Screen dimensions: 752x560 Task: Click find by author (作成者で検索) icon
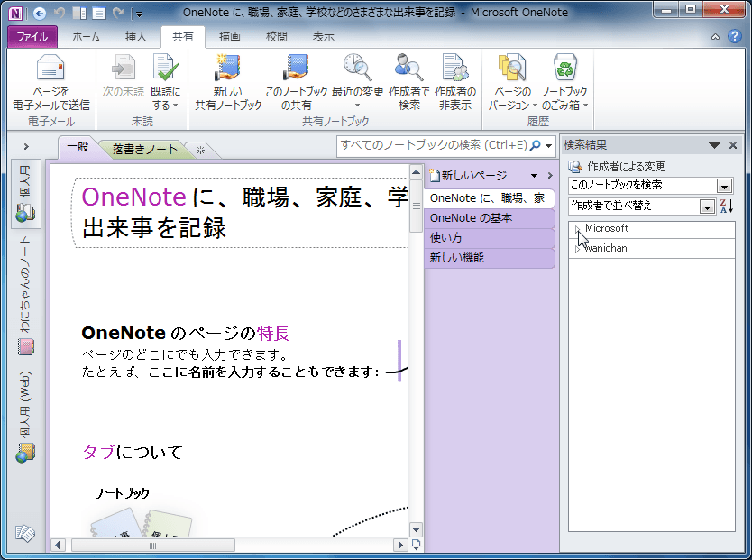pyautogui.click(x=408, y=68)
